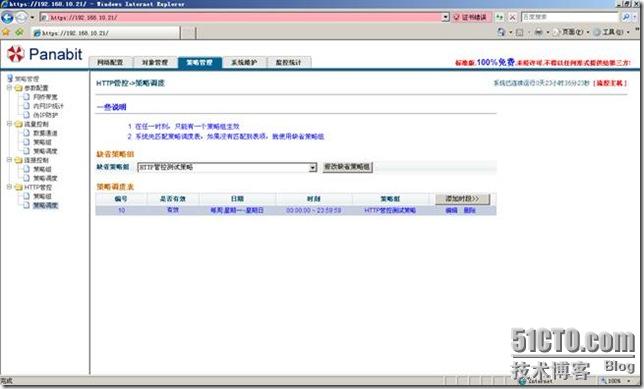644x389 pixels.
Task: Click the page icon beside 伪IP防护
Action: click(x=27, y=115)
